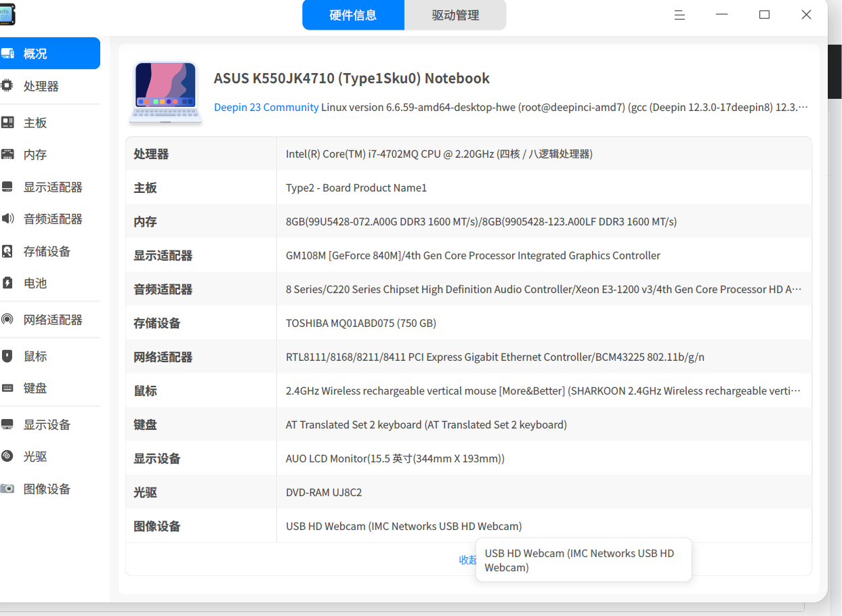
Task: Click the AUO LCD Monitor value
Action: (395, 458)
